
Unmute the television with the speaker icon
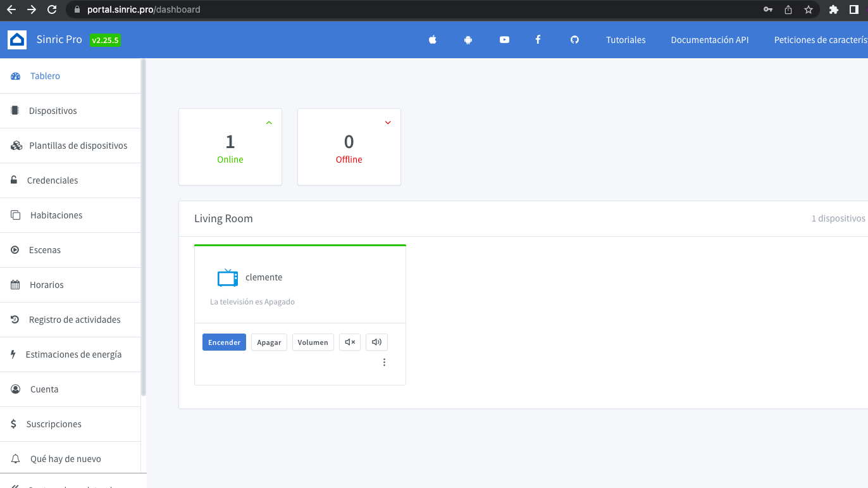[376, 342]
